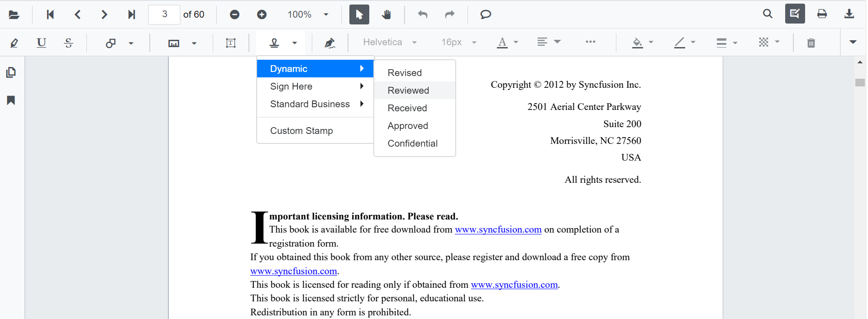Screen dimensions: 868x319
Task: Open the opacity control dropdown
Action: coord(769,42)
